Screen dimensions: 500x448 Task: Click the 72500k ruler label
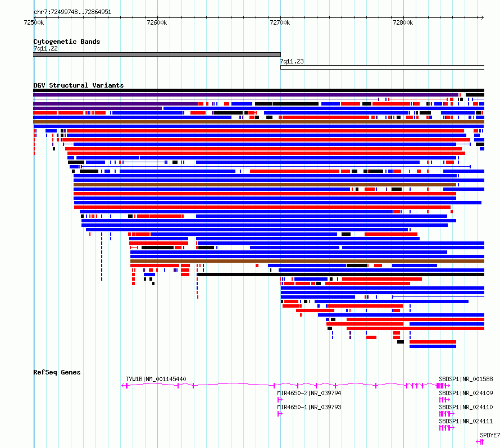pyautogui.click(x=34, y=22)
